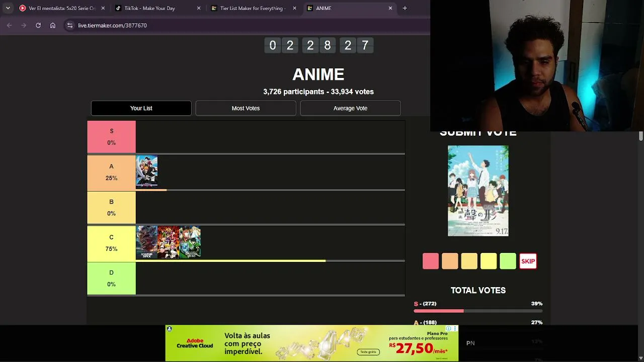Switch to 'Tier List Maker for Everything' tab

coord(253,8)
